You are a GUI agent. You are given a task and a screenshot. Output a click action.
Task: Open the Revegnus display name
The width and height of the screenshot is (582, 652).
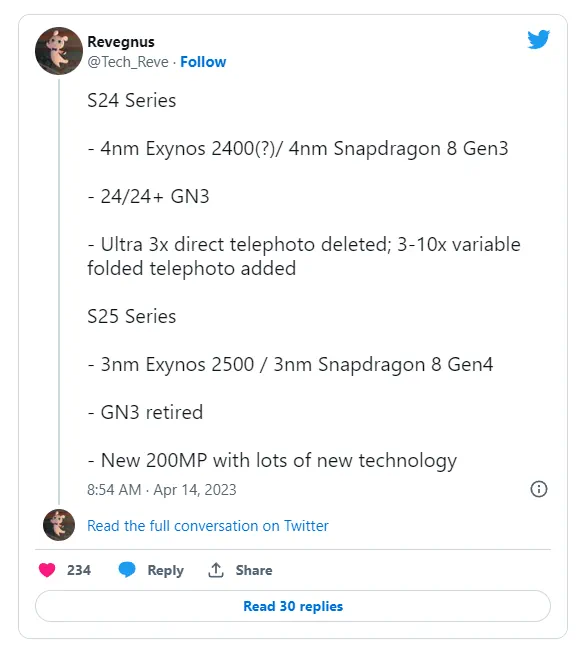point(121,42)
